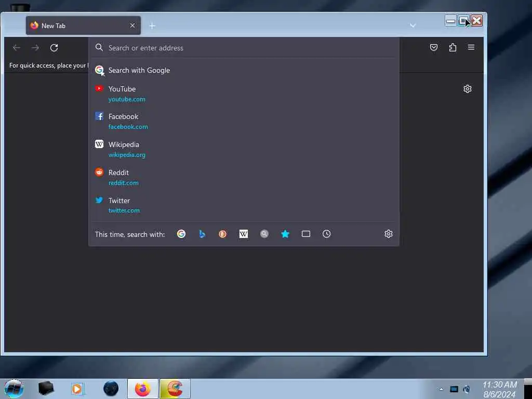The width and height of the screenshot is (532, 399).
Task: Search this time with DuckDuckGo icon
Action: 222,234
